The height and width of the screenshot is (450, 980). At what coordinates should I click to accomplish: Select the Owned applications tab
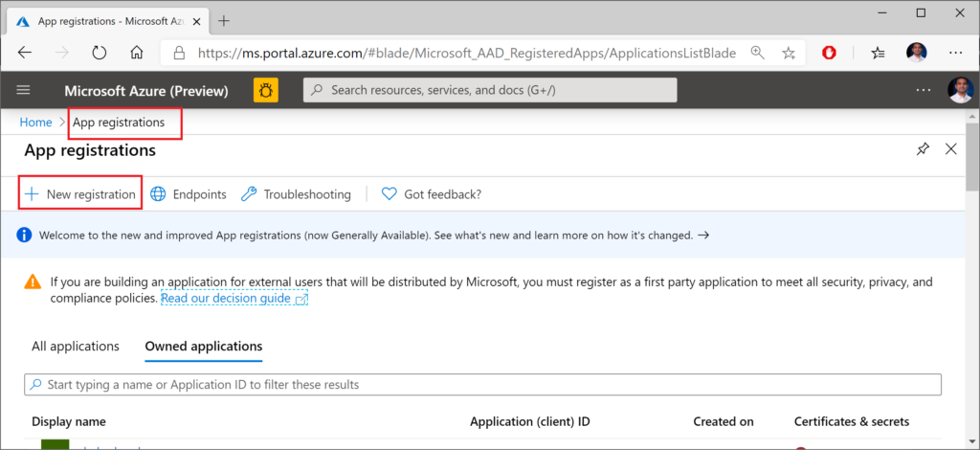point(204,347)
